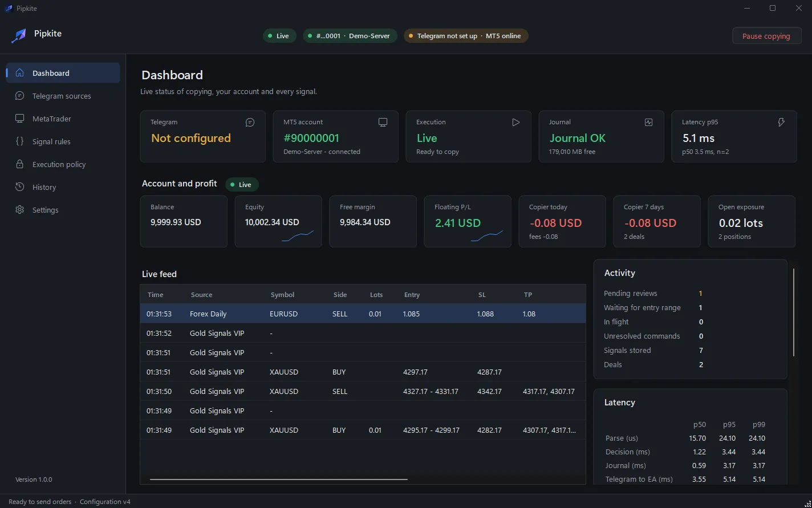812x508 pixels.
Task: Click the Telegram not set up status pill
Action: 466,36
